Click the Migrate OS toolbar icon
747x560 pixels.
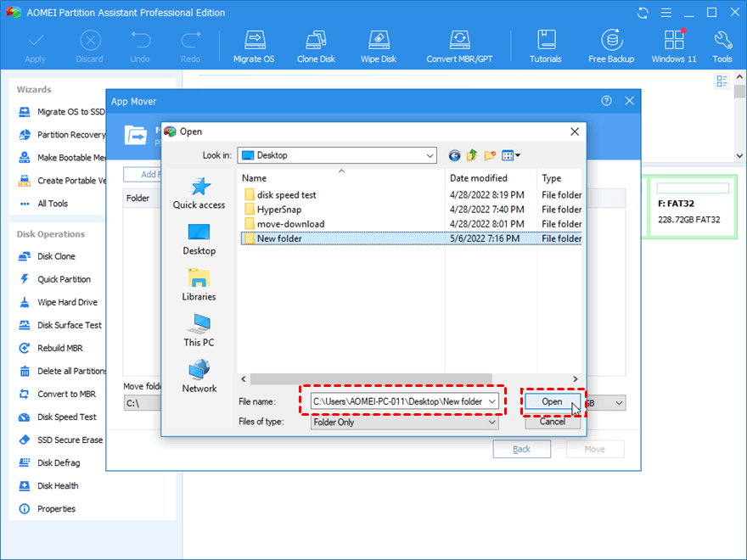click(254, 47)
